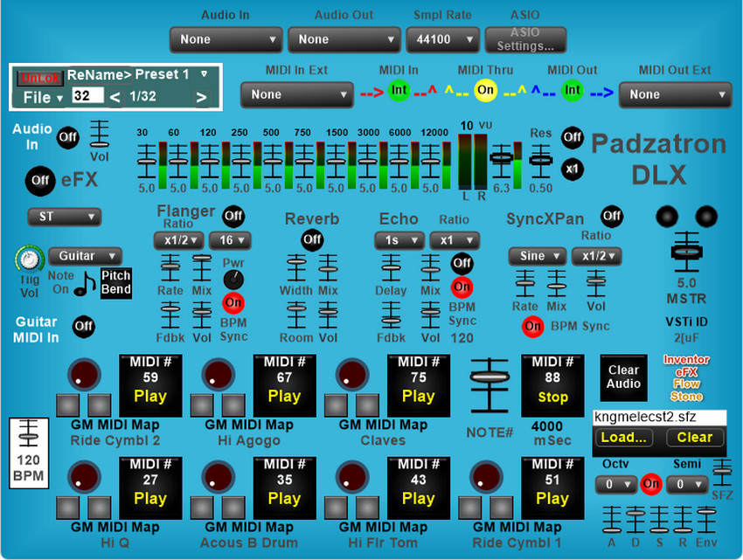
Task: Go to previous preset with left arrow
Action: pyautogui.click(x=115, y=97)
